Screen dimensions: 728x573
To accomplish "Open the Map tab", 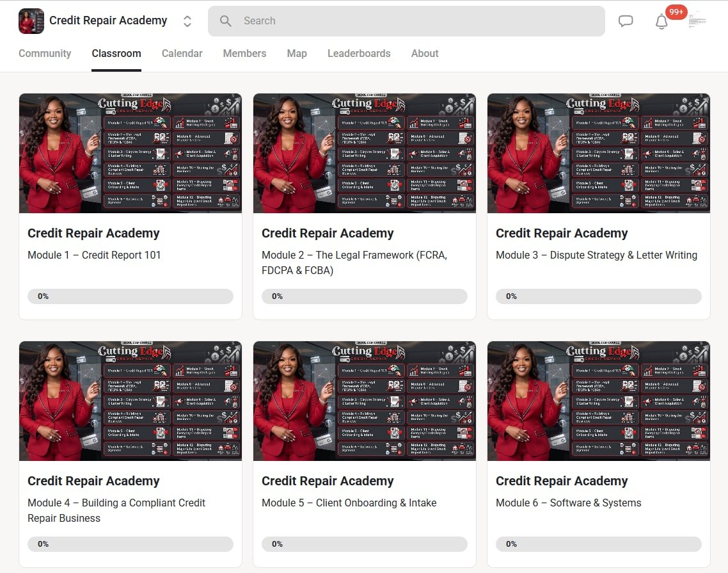I will tap(297, 53).
